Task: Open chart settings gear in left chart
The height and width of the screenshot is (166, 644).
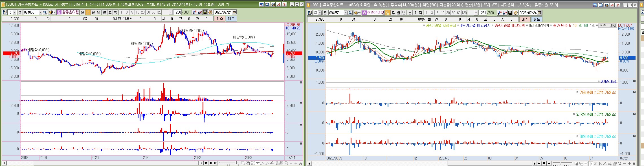Action: 210,12
